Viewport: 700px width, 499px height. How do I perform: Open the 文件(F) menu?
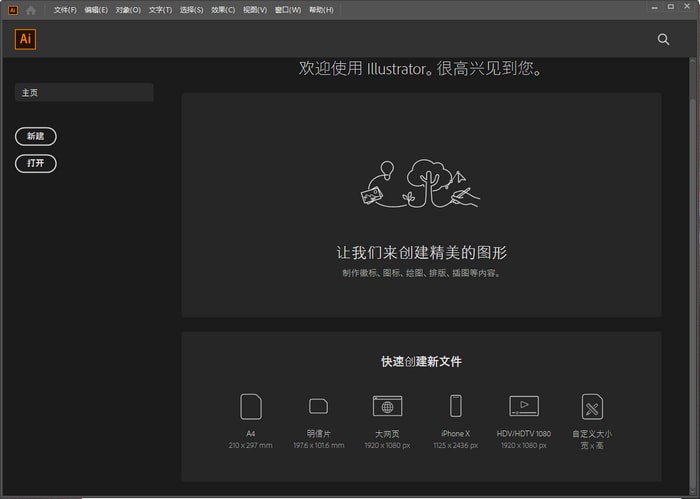point(65,10)
